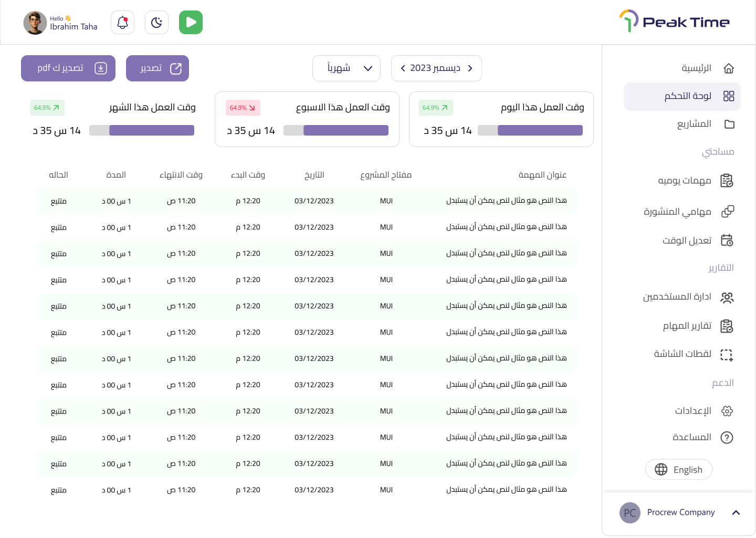Image resolution: width=756 pixels, height=538 pixels.
Task: Select لوحة التحكم dashboard menu item
Action: tap(682, 96)
